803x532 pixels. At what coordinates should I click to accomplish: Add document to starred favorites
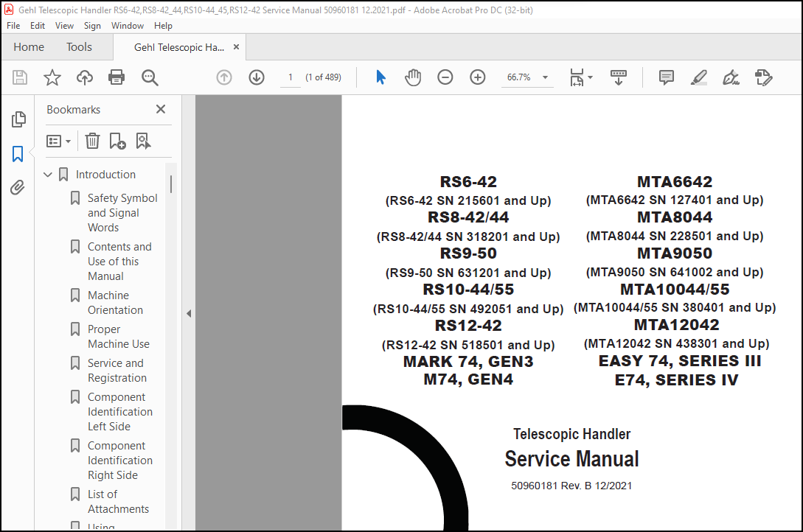(x=52, y=77)
